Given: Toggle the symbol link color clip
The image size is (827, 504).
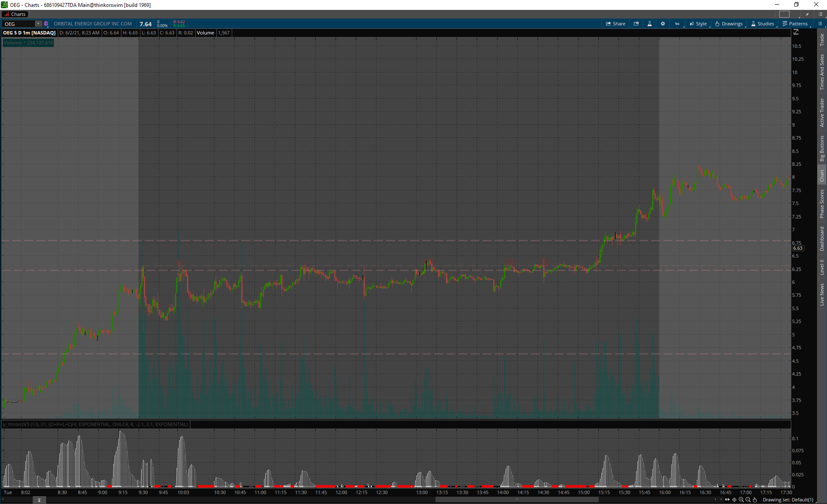Looking at the screenshot, I should [46, 24].
